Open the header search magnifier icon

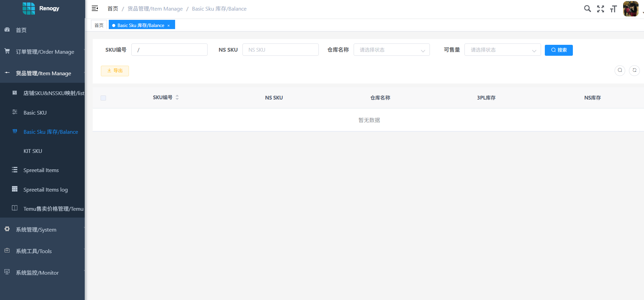pyautogui.click(x=587, y=9)
